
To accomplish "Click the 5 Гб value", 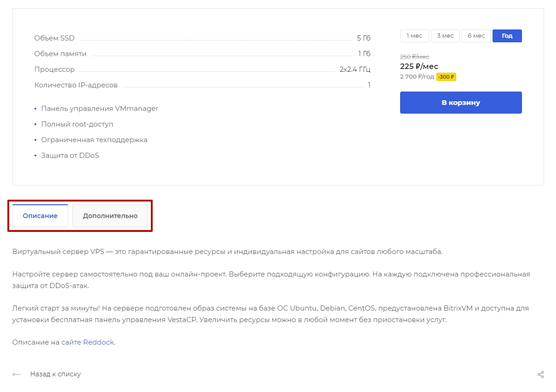I will 364,38.
